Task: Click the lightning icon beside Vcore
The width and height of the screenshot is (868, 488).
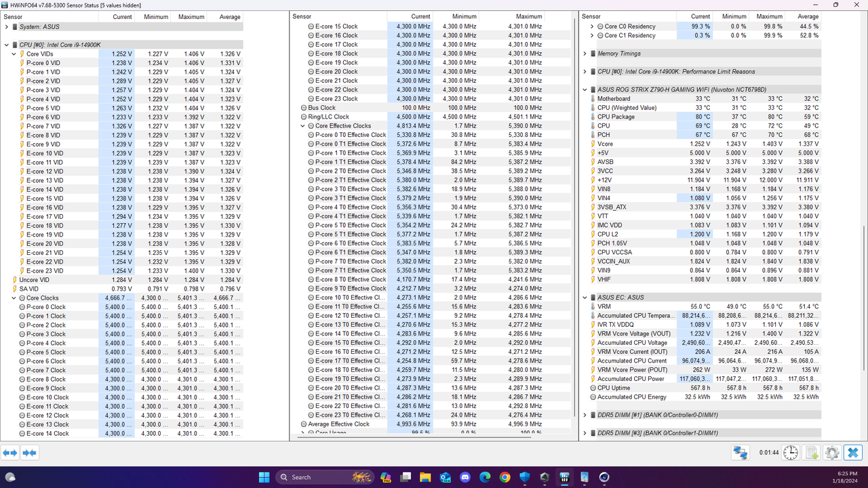Action: (x=592, y=144)
